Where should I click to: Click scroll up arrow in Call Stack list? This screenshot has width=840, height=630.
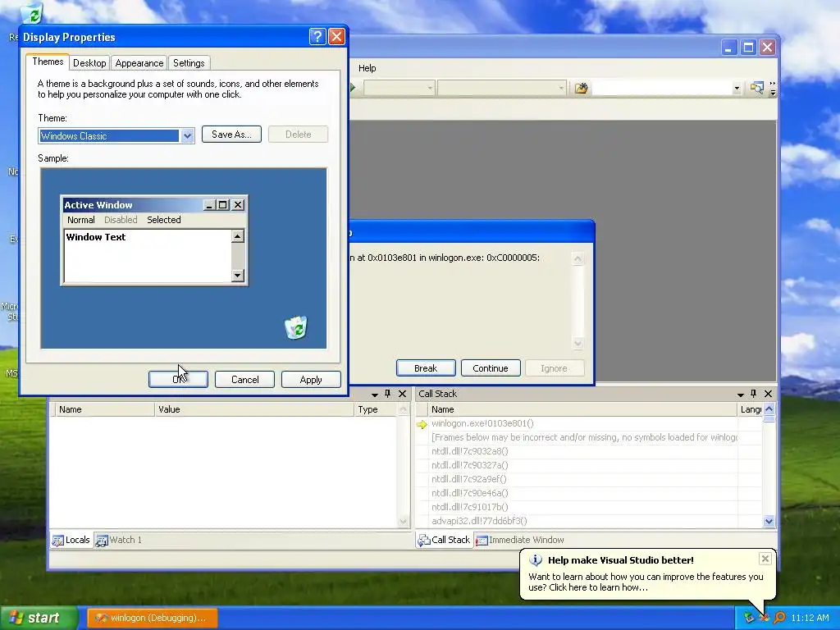(x=769, y=409)
